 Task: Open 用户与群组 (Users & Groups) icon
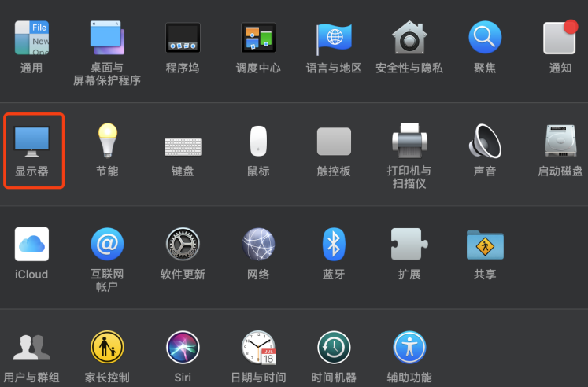tap(31, 348)
